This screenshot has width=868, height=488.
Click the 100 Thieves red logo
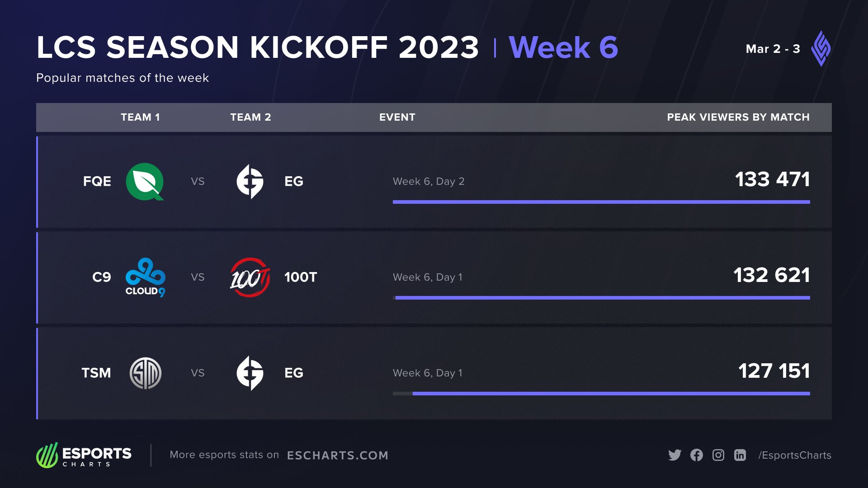coord(250,277)
